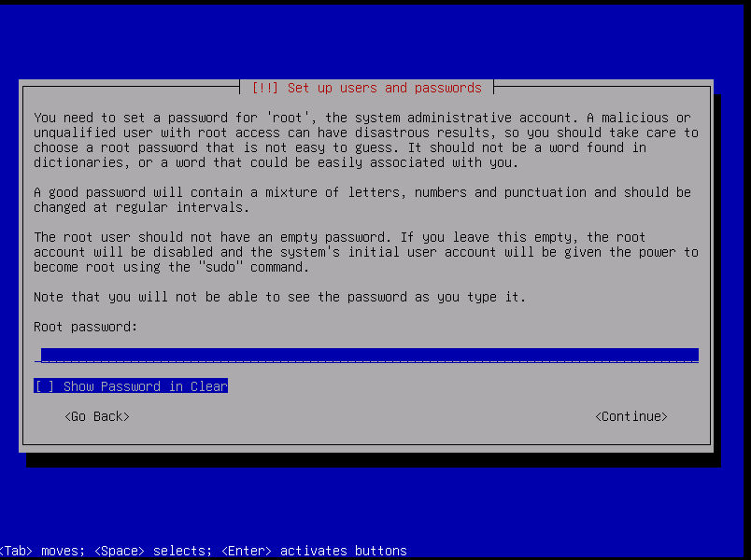This screenshot has height=560, width=751.
Task: Activate the Continue button
Action: coord(631,416)
